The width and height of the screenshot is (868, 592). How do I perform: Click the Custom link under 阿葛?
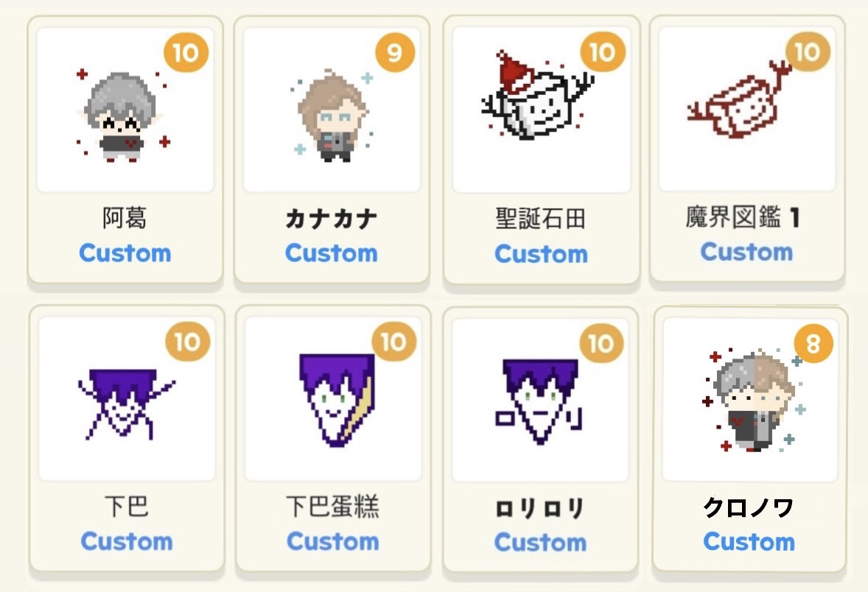pos(125,253)
